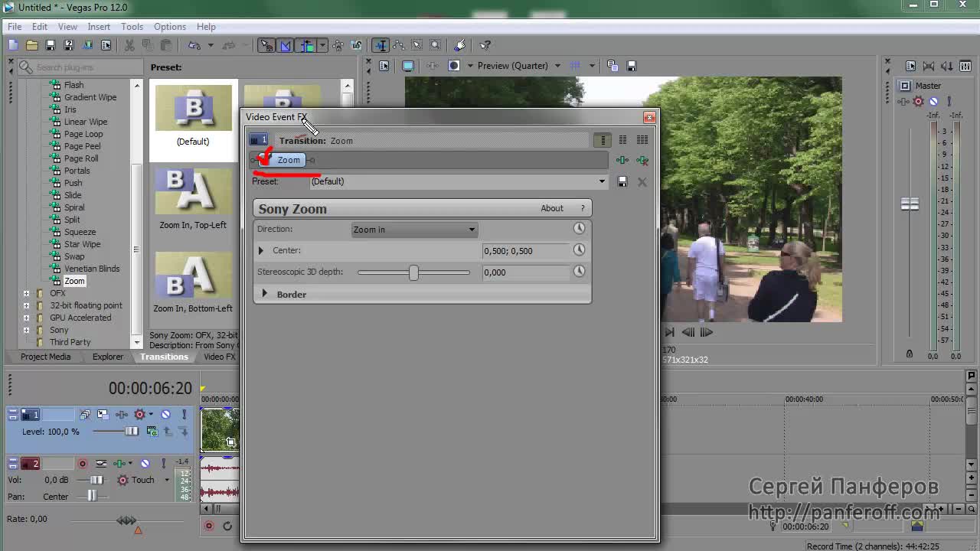Select the Selection Edit tool

pyautogui.click(x=416, y=45)
